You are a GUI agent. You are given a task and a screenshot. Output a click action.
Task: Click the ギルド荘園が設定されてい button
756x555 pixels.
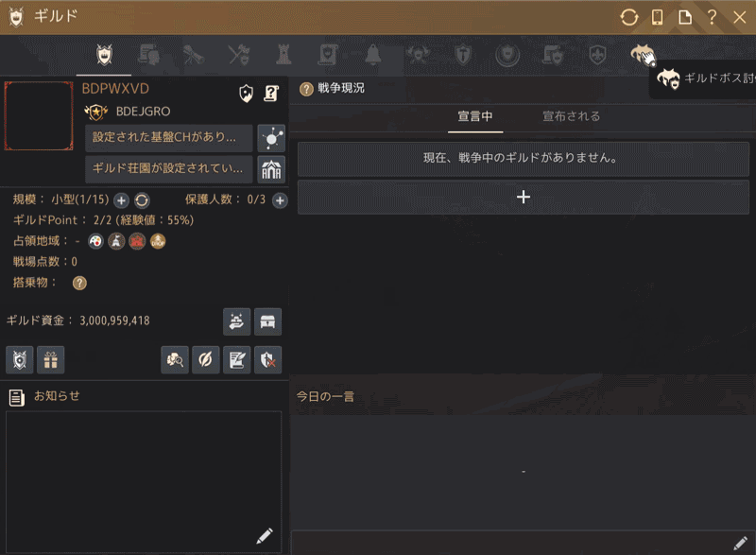169,169
